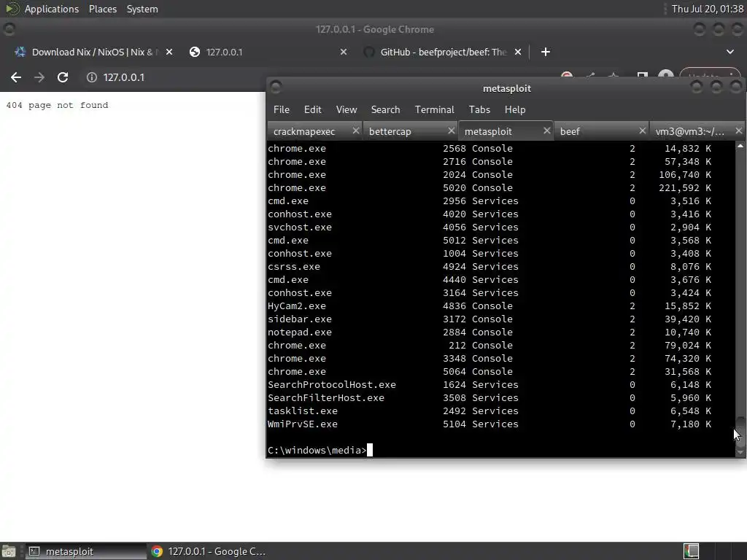Click SearchFilterHost.exe in process list

point(326,397)
